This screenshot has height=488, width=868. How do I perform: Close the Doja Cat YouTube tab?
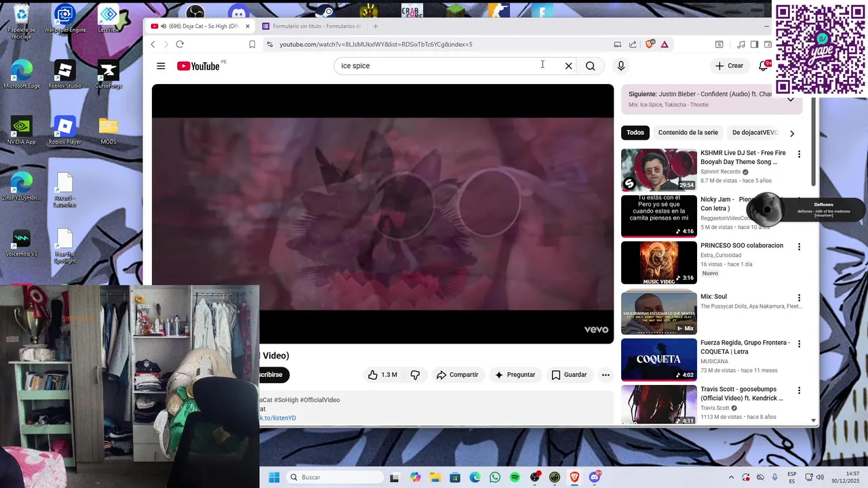pyautogui.click(x=248, y=26)
